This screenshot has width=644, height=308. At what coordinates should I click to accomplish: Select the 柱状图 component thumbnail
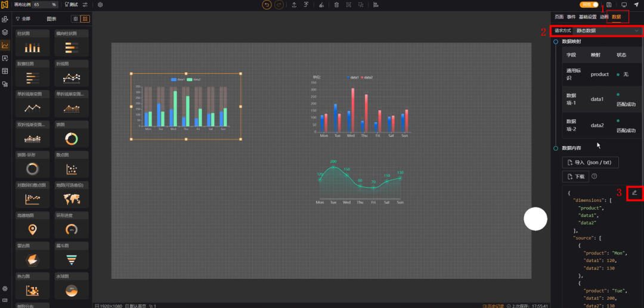(x=32, y=43)
